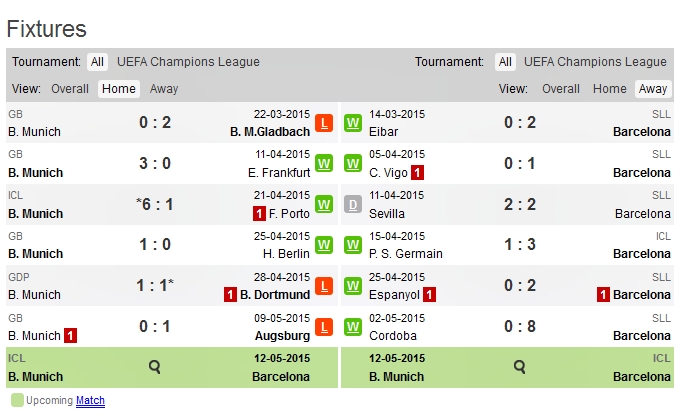Click the *6 : 1 score versus F. Porto

(155, 205)
